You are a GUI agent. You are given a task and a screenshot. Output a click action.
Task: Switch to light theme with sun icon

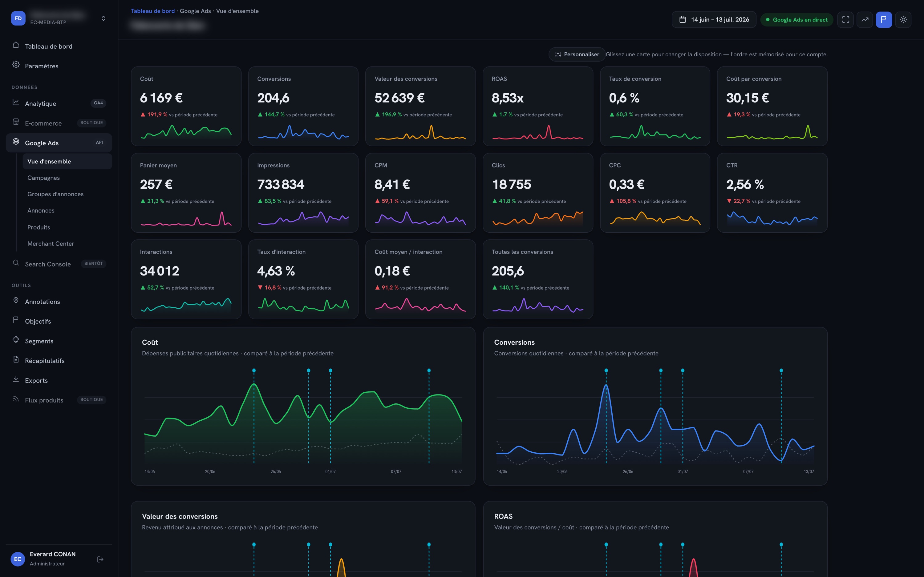903,19
